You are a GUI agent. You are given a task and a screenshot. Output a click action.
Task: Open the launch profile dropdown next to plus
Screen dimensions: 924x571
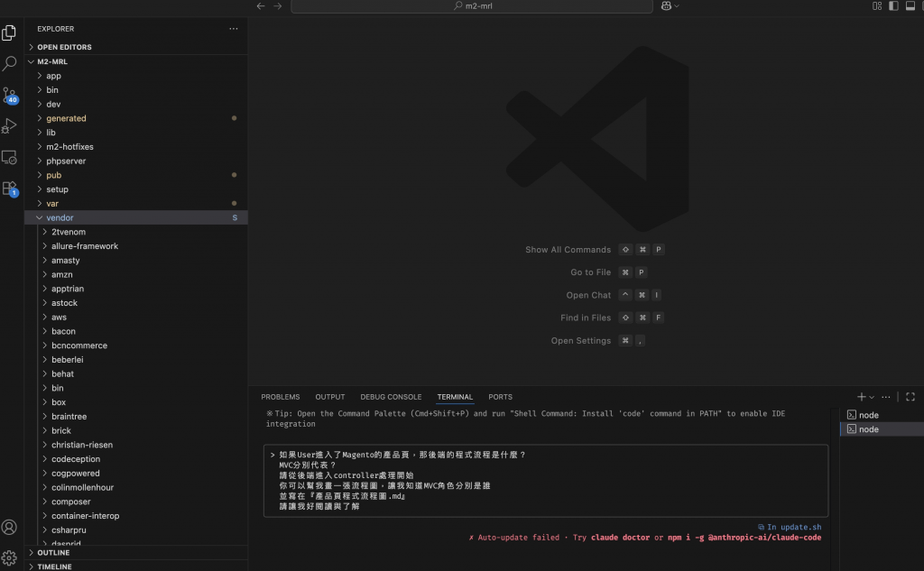coord(872,397)
